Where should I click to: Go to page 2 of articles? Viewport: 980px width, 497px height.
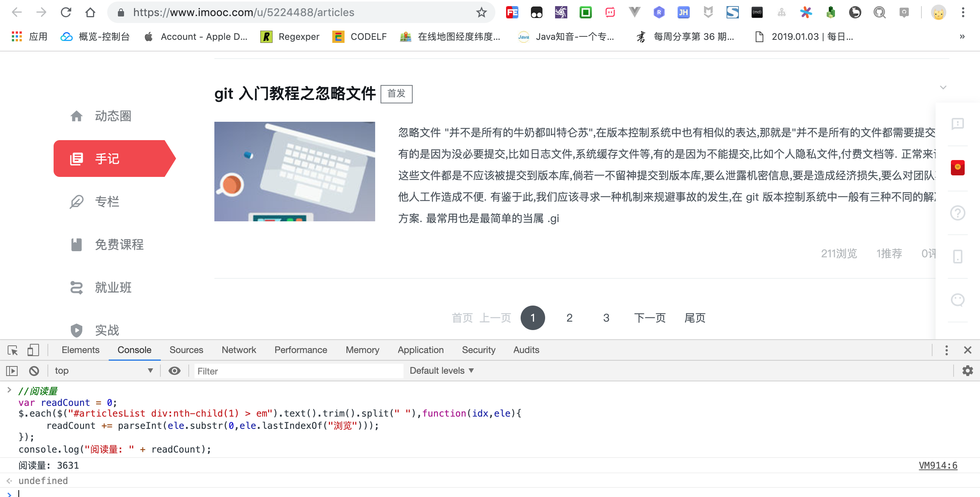click(x=569, y=318)
